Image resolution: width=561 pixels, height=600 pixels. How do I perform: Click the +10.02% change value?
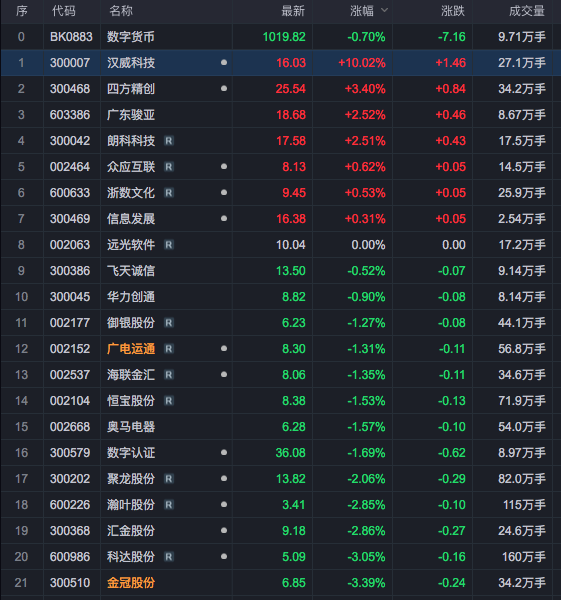pyautogui.click(x=362, y=63)
